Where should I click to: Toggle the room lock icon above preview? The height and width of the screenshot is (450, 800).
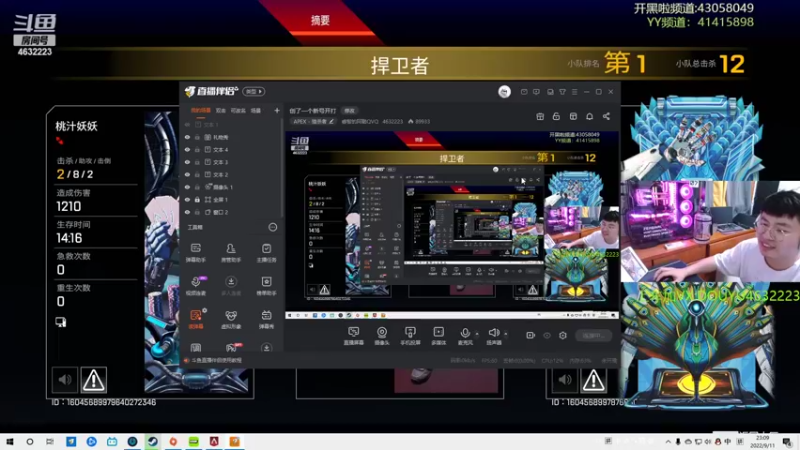pos(556,116)
